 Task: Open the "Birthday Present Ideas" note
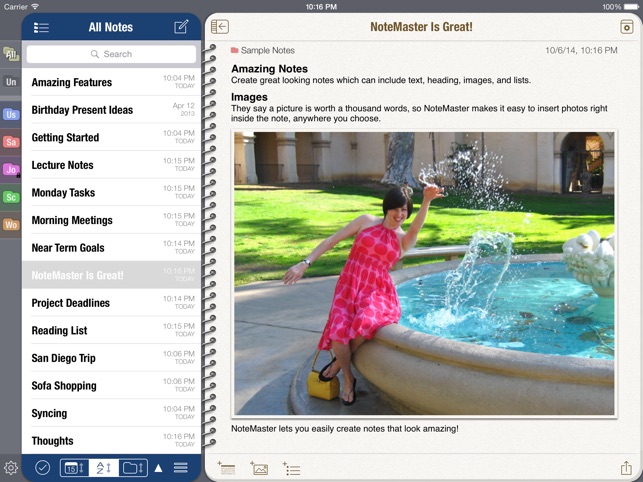(111, 110)
